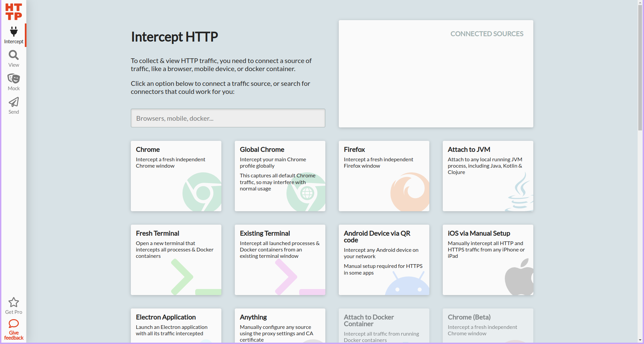Switch to the View section
This screenshot has height=344, width=644.
[x=13, y=58]
